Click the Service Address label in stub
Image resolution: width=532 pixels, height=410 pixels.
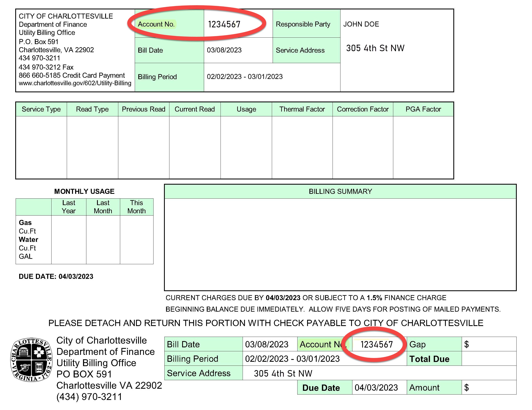click(x=199, y=373)
